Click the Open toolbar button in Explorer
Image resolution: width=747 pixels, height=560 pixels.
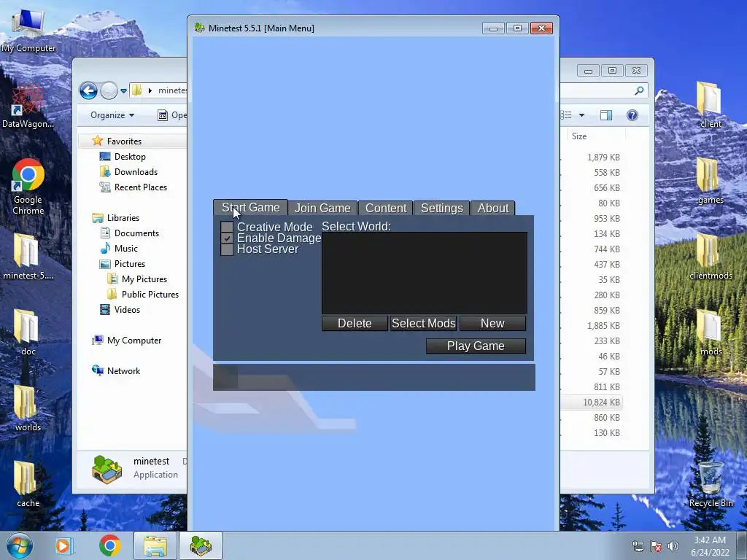pyautogui.click(x=172, y=115)
